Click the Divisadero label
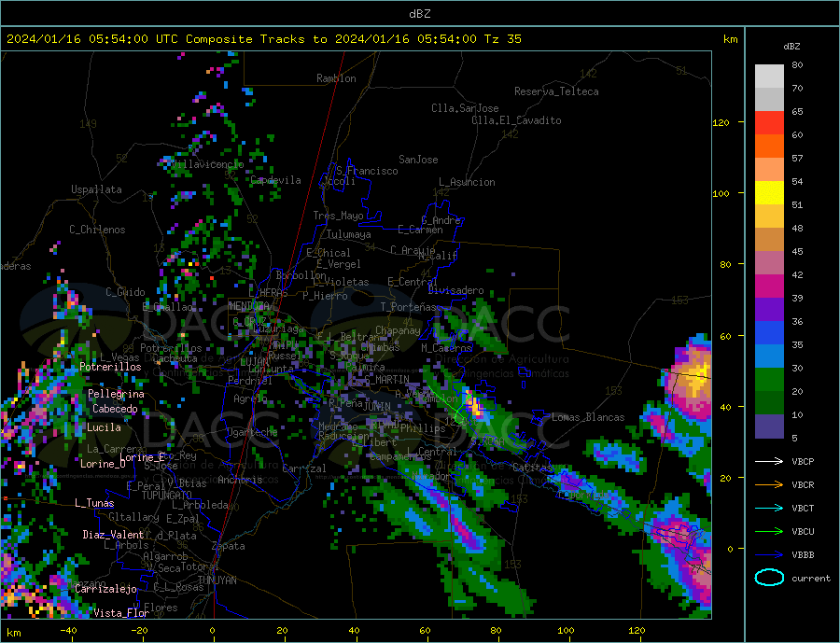Screen dimensions: 840x643 click(455, 290)
